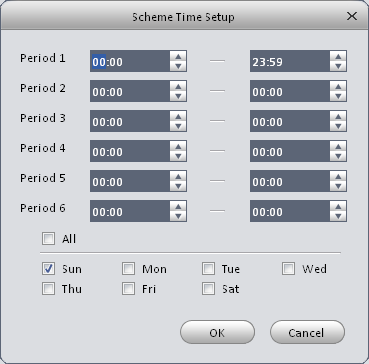Decrease Period 6 end time with down arrow

[x=338, y=216]
